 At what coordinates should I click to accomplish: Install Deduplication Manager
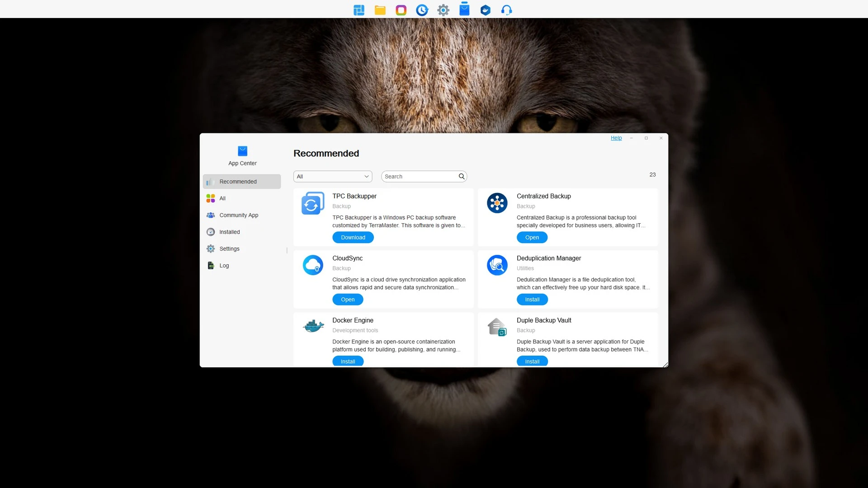(x=532, y=300)
